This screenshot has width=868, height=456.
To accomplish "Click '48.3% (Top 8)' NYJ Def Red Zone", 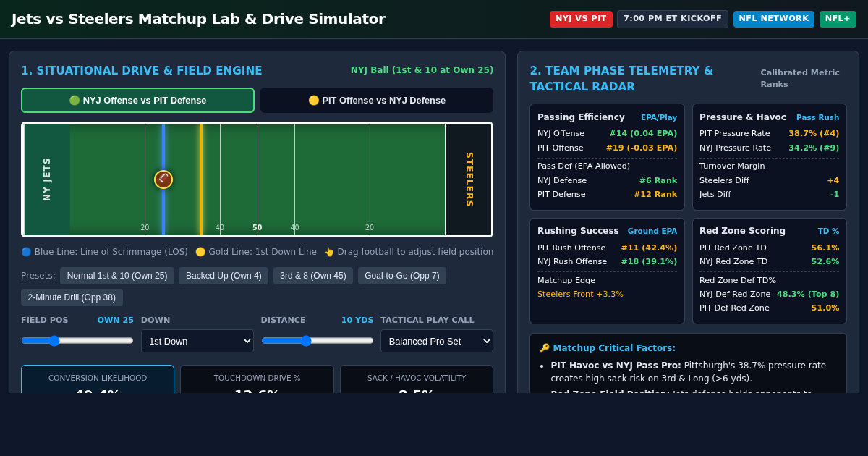I will 808,295.
